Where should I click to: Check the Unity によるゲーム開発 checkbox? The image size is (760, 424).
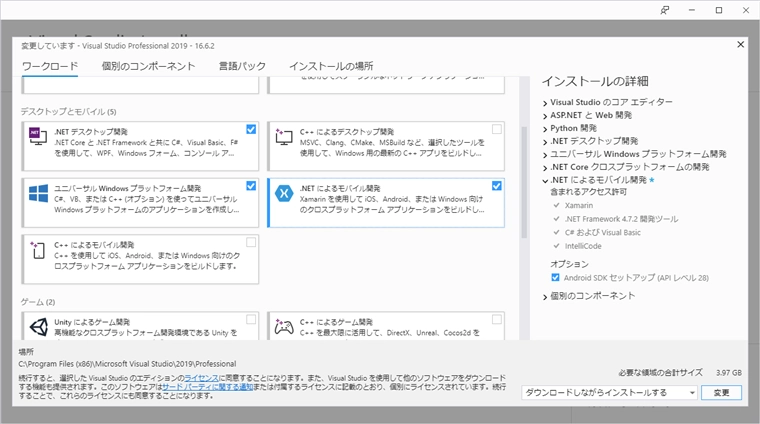click(251, 319)
